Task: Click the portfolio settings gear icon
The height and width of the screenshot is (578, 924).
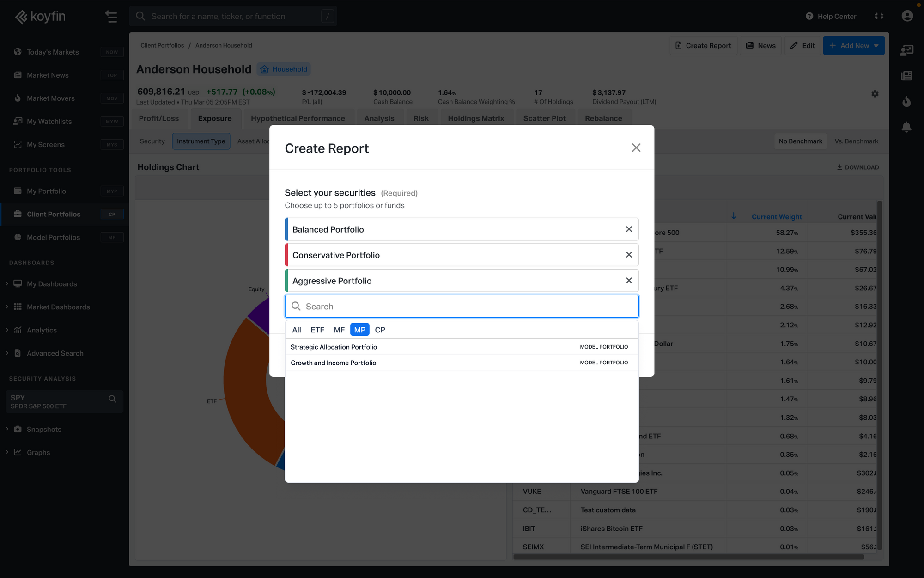Action: pyautogui.click(x=875, y=94)
